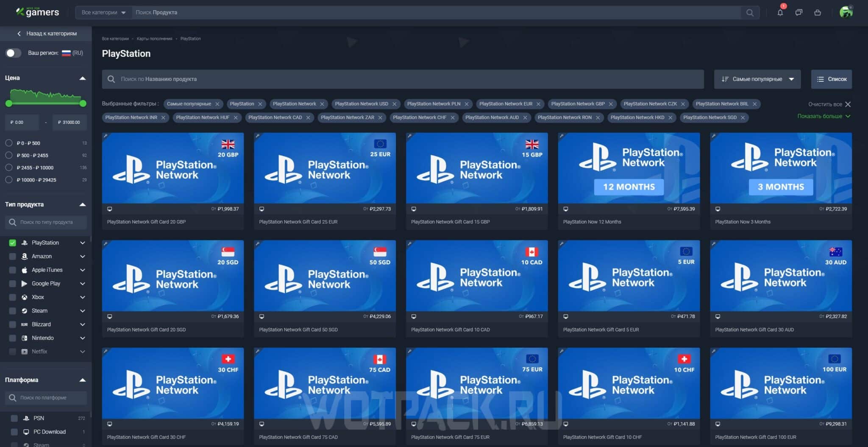868x447 pixels.
Task: Go back via Назад к категориям
Action: click(47, 33)
